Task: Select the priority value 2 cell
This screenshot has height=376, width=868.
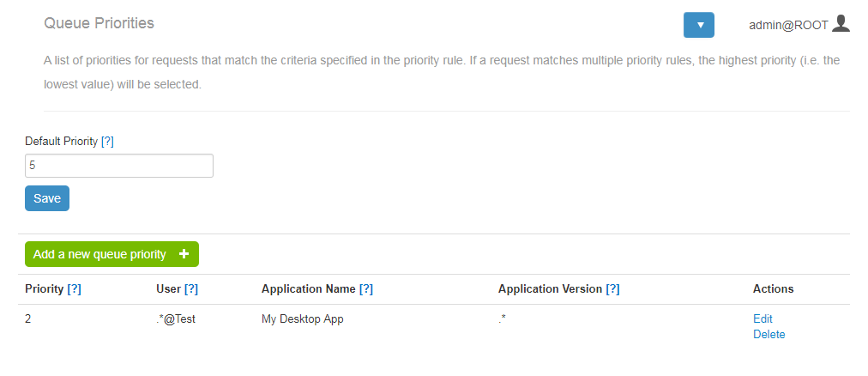Action: pos(28,319)
